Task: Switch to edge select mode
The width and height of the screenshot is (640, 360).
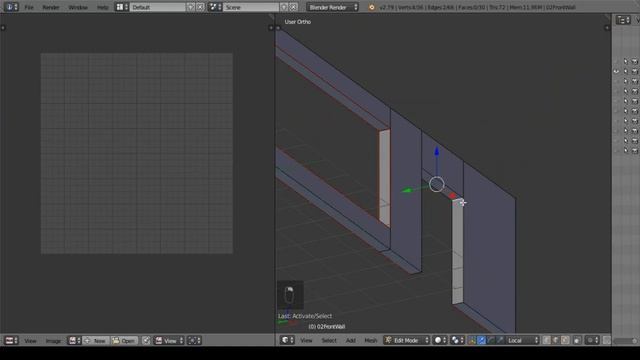Action: (x=556, y=340)
